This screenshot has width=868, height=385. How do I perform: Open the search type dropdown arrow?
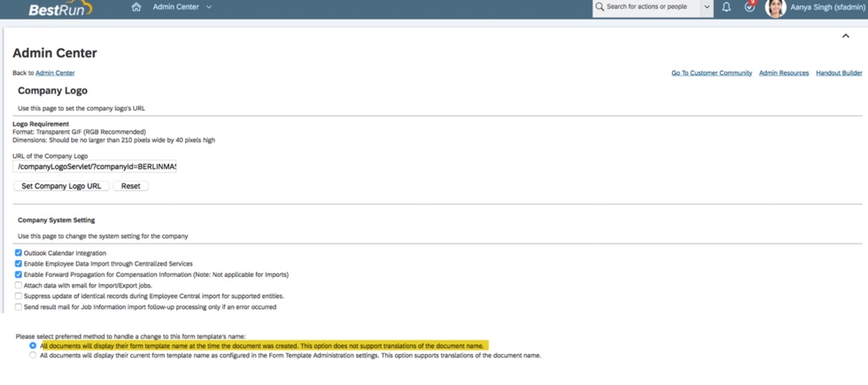(706, 7)
